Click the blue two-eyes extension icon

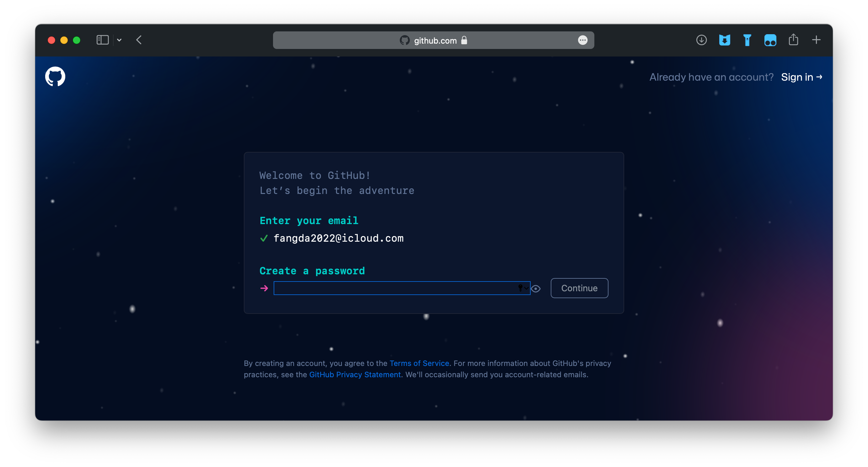[770, 40]
